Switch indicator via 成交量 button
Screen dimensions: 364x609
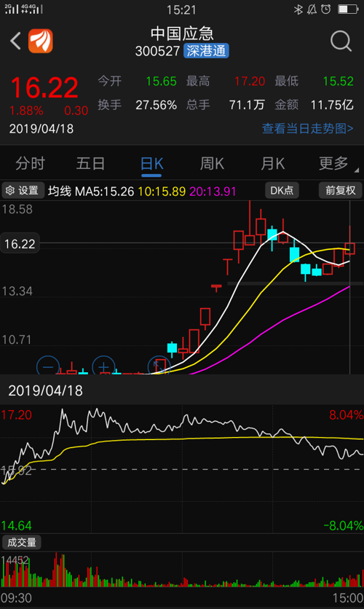(x=22, y=543)
